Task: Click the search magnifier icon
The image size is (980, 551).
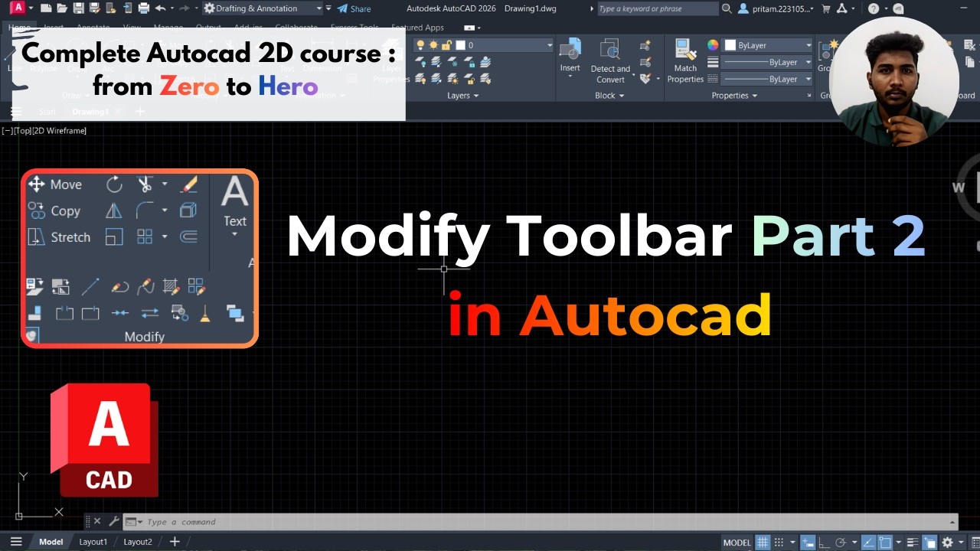Action: coord(727,9)
